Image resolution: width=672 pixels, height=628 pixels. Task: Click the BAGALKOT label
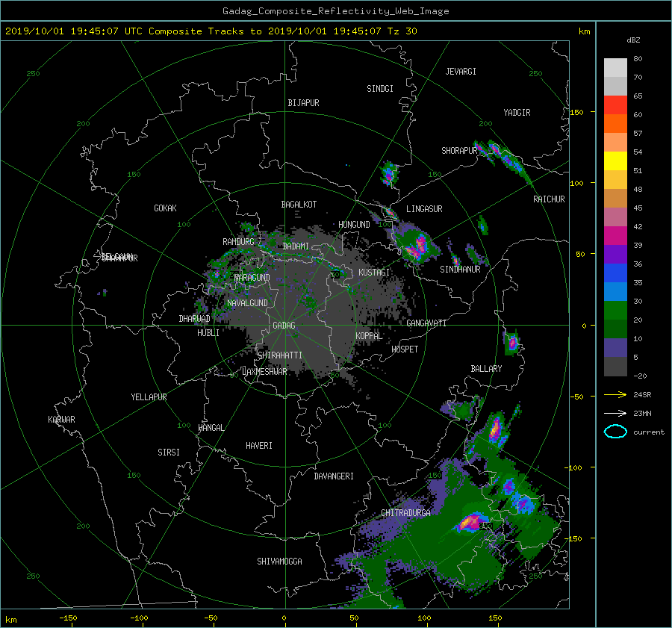[x=299, y=205]
